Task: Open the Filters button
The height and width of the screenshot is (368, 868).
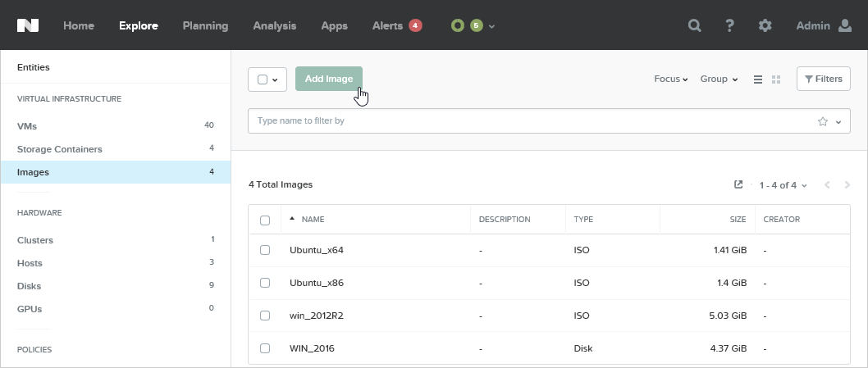Action: [x=823, y=80]
